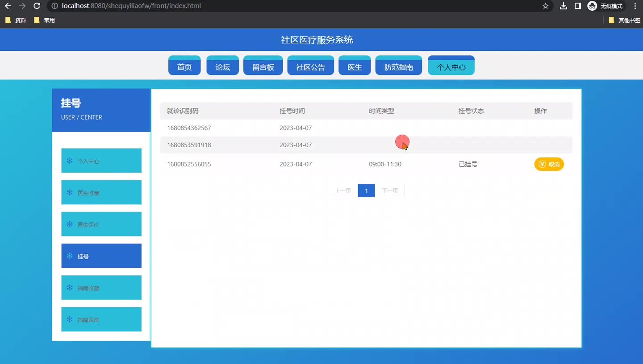This screenshot has height=364, width=643.
Task: Click the 上一页 pagination button
Action: click(x=343, y=190)
